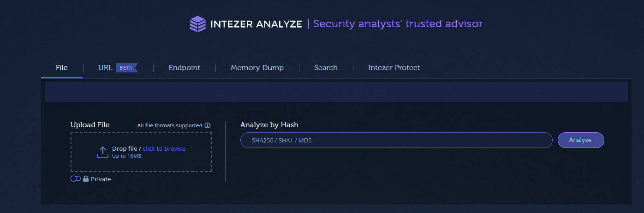Click the upload arrow icon in drop zone
This screenshot has width=644, height=213.
102,152
